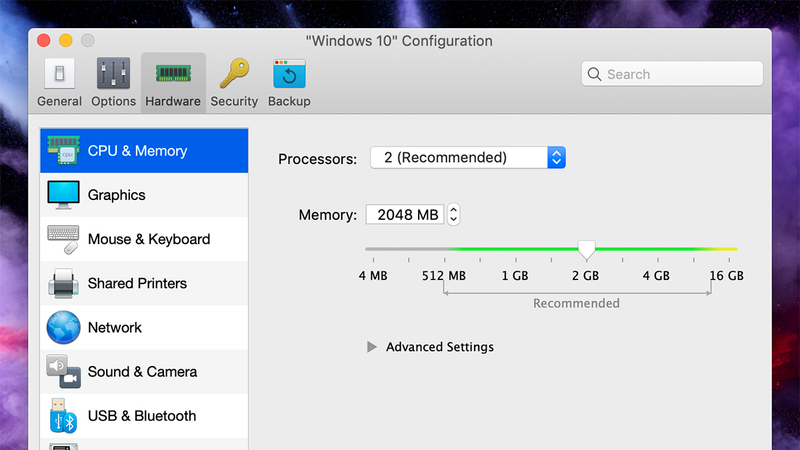Click the Shared Printers printer icon
800x450 pixels.
[63, 283]
